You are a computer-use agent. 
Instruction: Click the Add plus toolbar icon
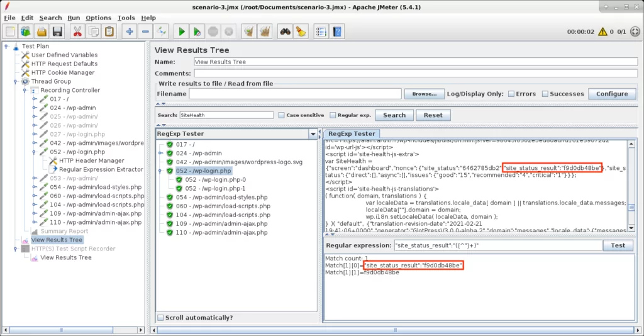point(130,31)
